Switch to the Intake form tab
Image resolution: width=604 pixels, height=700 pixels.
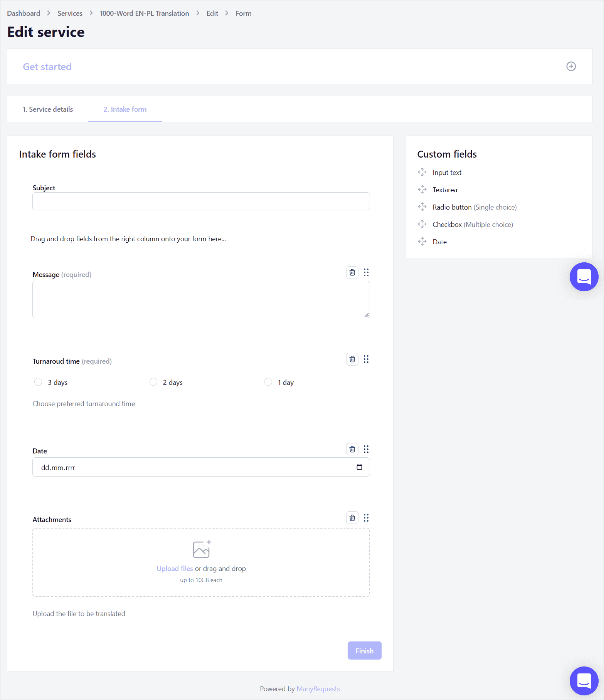tap(125, 109)
